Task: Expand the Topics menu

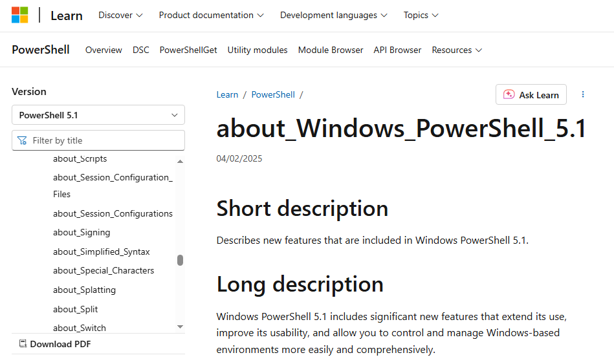Action: (421, 16)
